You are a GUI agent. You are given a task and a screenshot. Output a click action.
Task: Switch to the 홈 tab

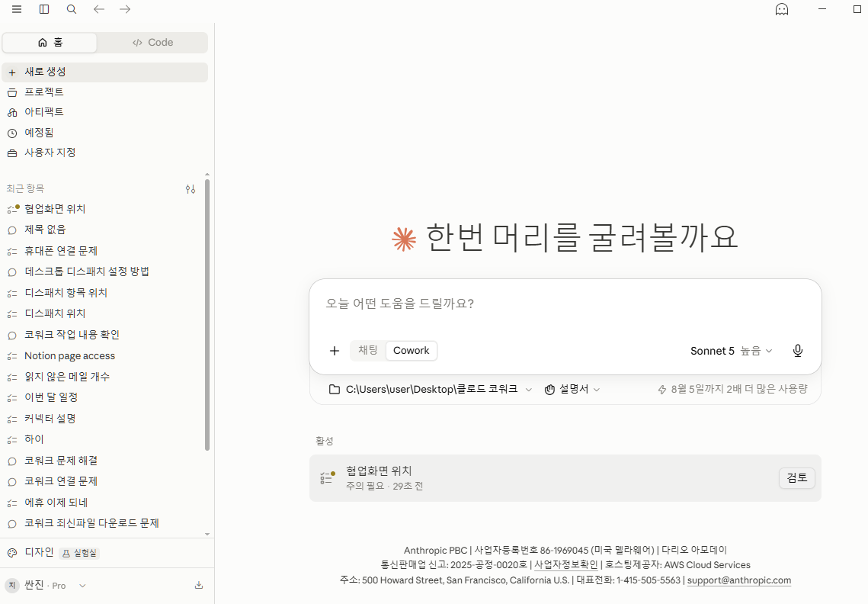click(50, 43)
